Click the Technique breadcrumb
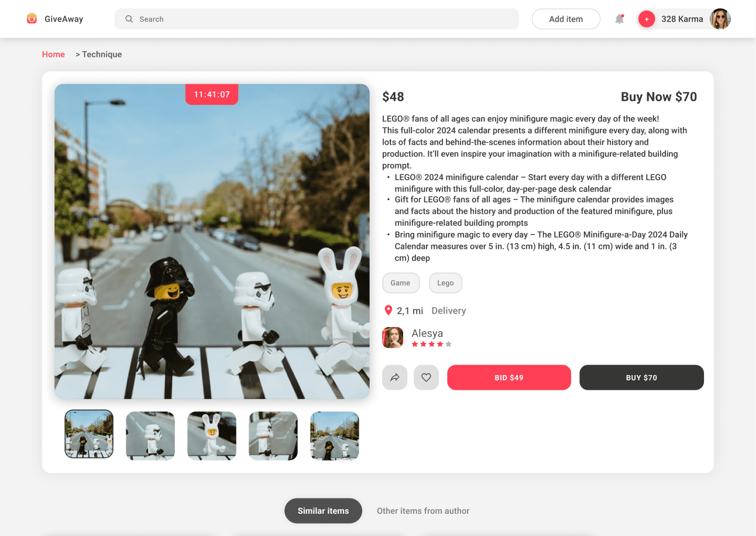756x536 pixels. pos(102,54)
